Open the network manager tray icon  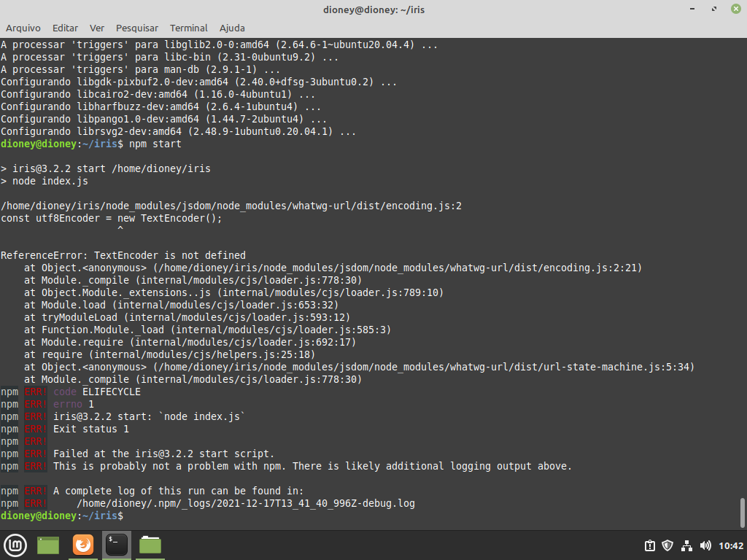click(x=686, y=545)
